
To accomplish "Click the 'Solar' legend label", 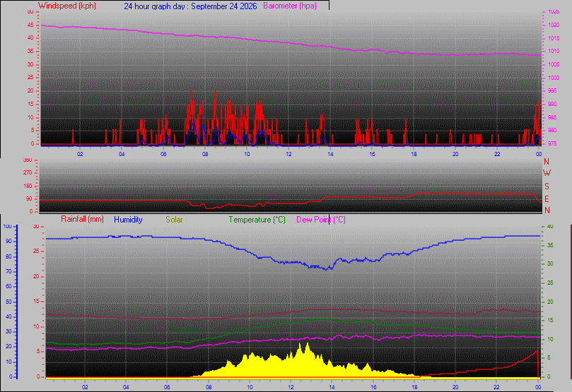I will point(174,220).
